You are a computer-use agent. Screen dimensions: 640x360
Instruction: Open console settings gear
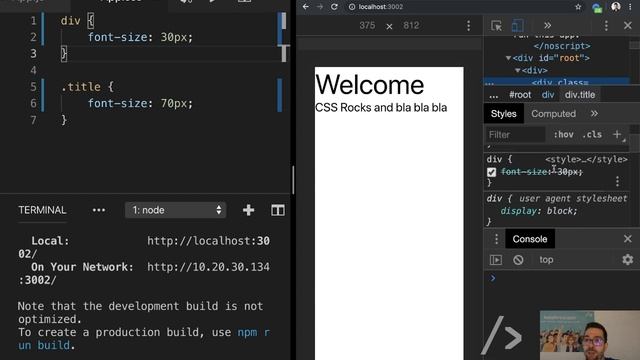coord(627,260)
